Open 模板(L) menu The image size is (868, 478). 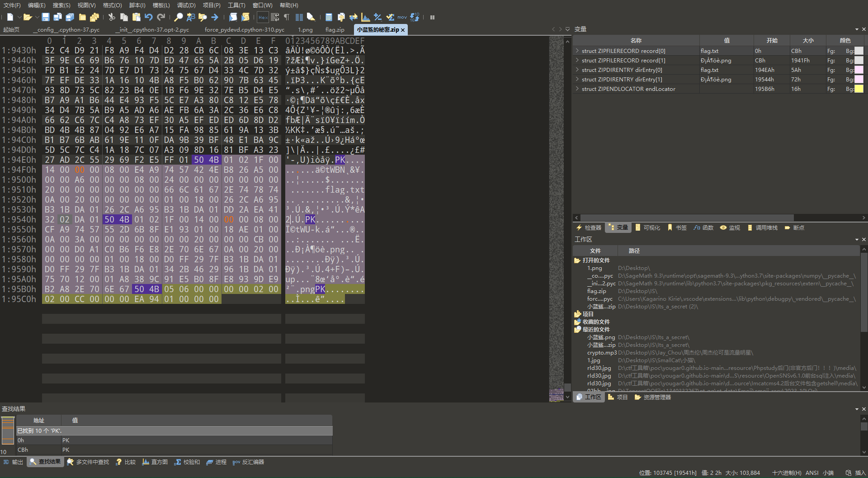[161, 5]
